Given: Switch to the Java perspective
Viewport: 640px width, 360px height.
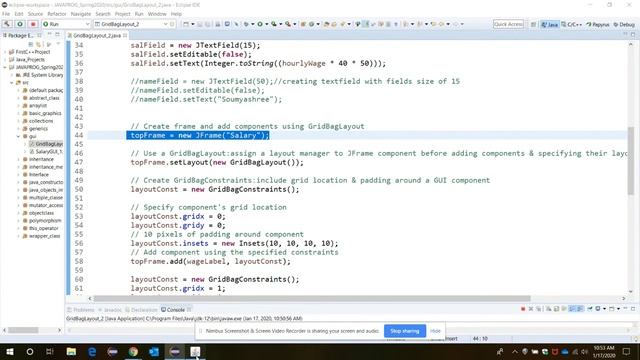Looking at the screenshot, I should (549, 24).
